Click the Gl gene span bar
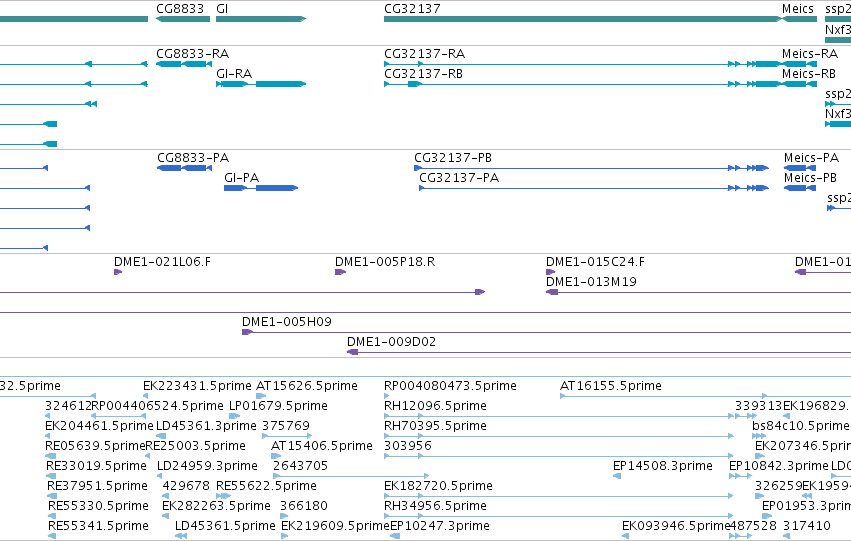This screenshot has height=541, width=851. point(261,19)
